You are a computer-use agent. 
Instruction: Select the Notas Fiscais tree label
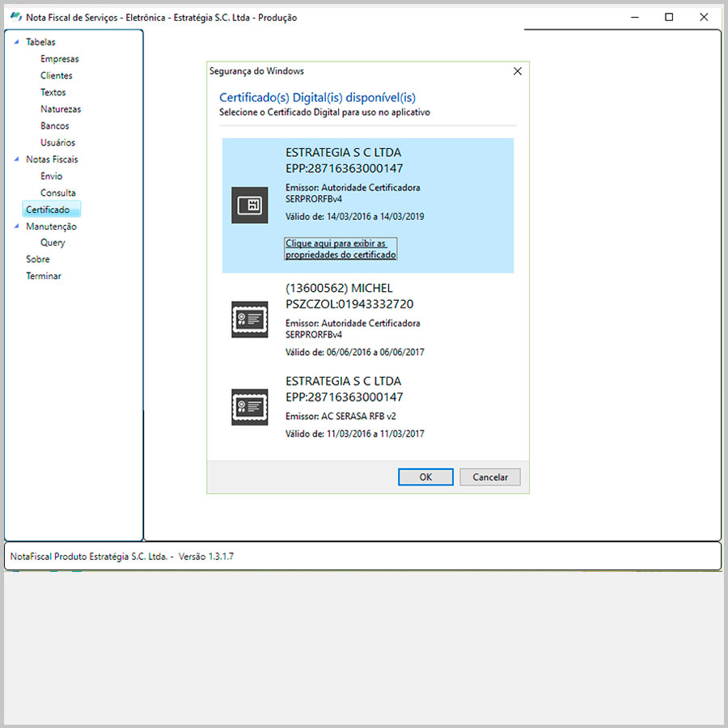click(52, 159)
